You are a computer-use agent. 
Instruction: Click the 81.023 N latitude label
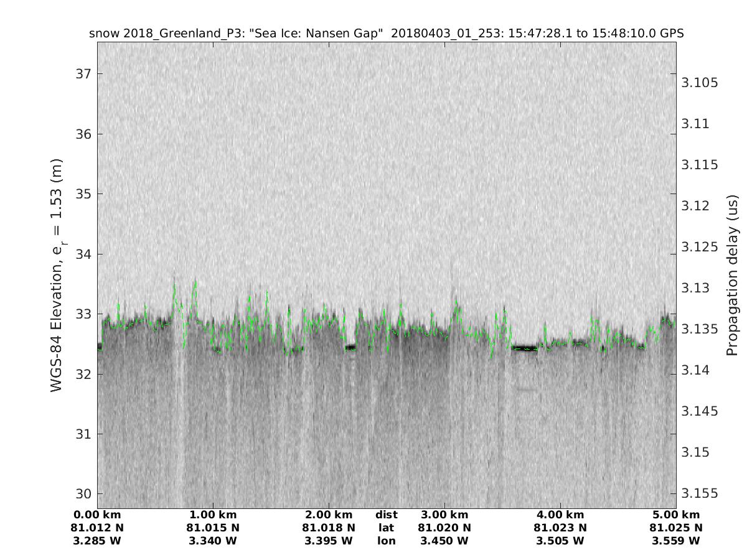tap(560, 528)
